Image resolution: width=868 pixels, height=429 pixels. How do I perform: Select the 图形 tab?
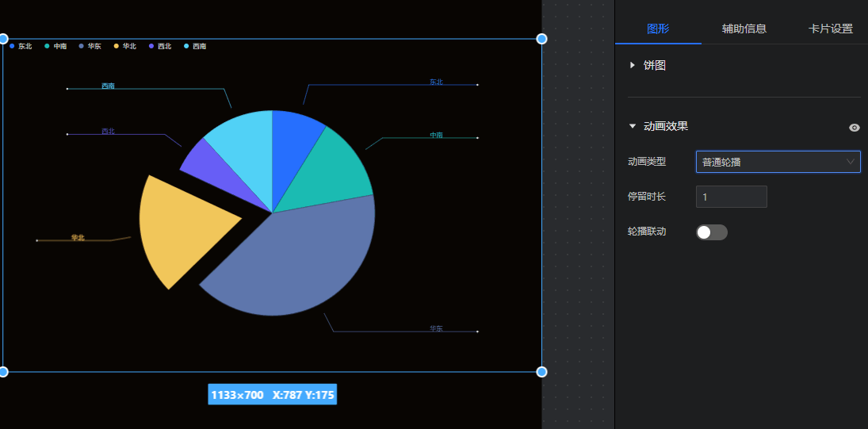[x=658, y=29]
